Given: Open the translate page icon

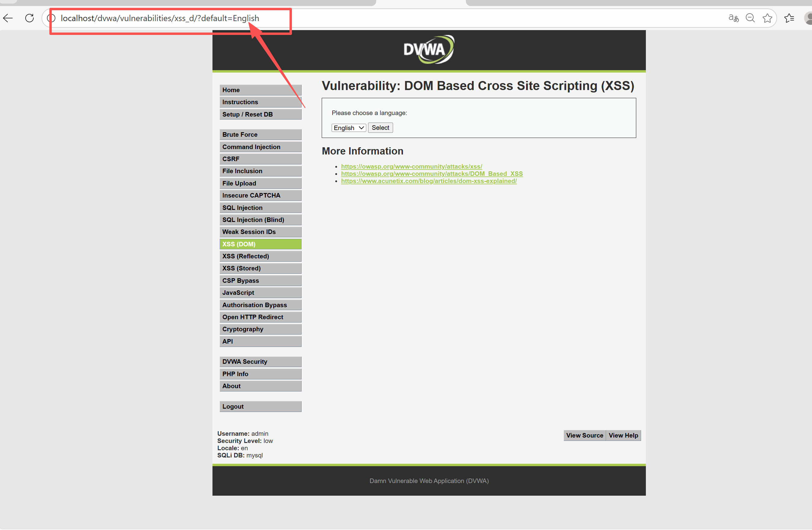Looking at the screenshot, I should tap(733, 18).
